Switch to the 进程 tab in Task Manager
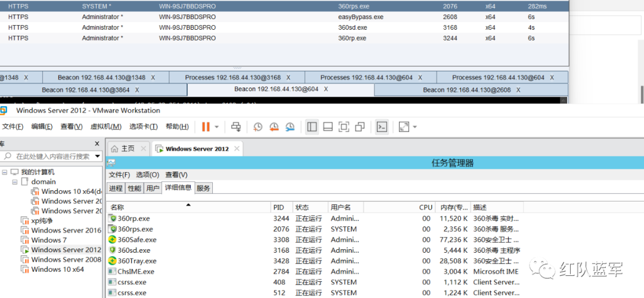The height and width of the screenshot is (298, 644). pyautogui.click(x=116, y=188)
